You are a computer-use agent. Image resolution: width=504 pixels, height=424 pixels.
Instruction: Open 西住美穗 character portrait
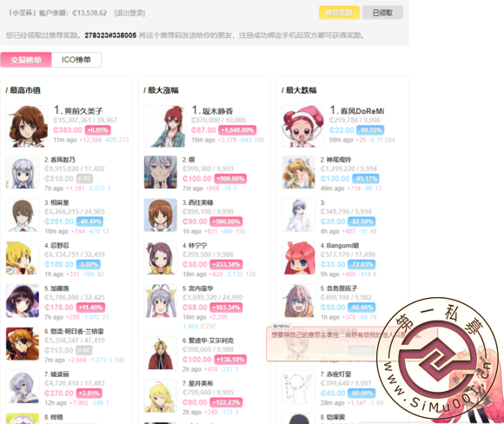[161, 215]
